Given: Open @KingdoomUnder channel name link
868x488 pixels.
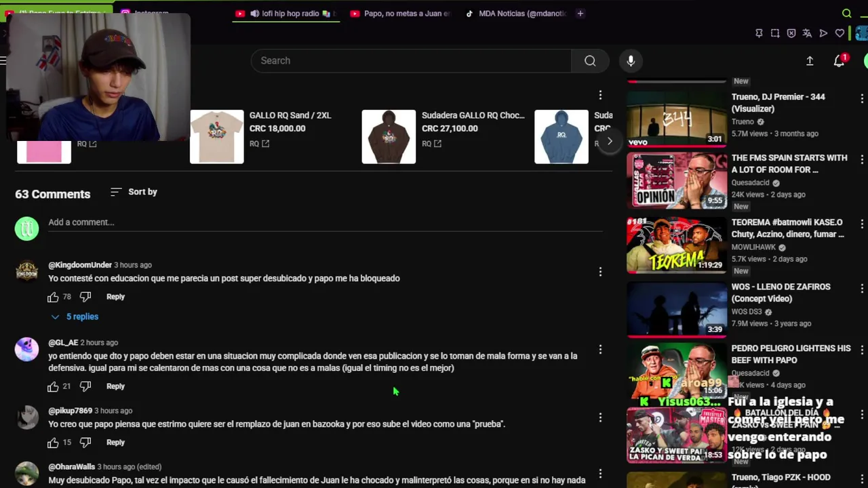Looking at the screenshot, I should [80, 265].
